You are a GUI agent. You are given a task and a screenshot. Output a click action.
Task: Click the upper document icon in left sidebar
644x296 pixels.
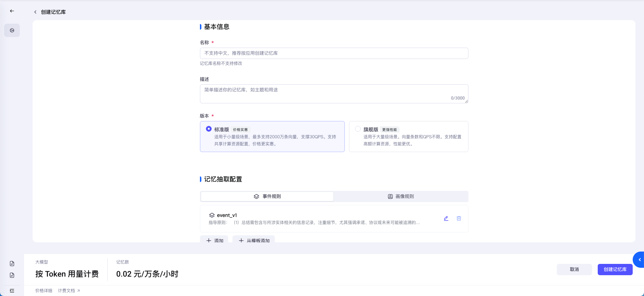point(12,264)
